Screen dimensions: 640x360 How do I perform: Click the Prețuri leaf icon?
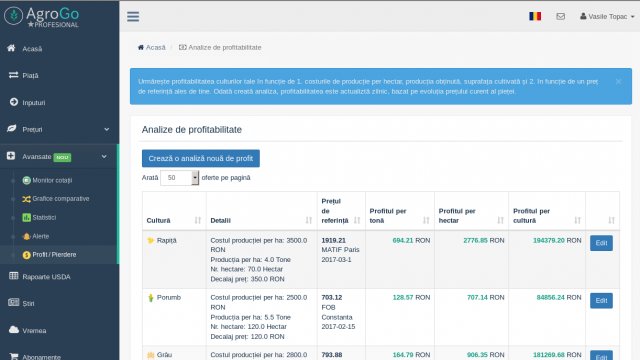(x=11, y=129)
